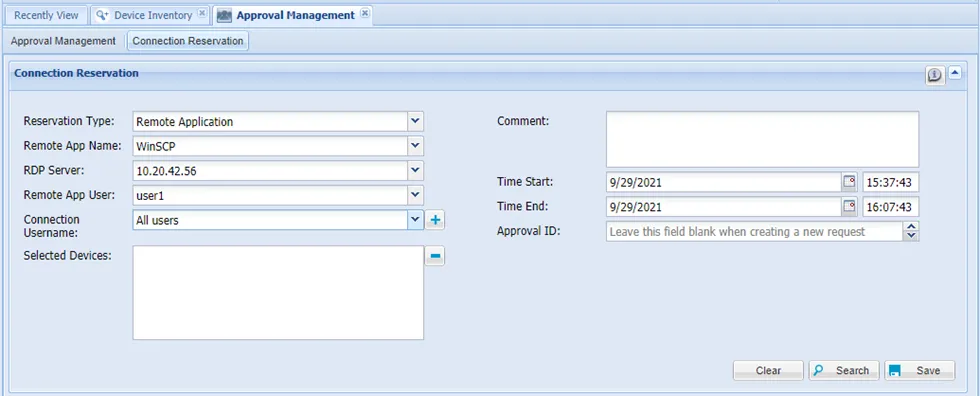
Task: Click the Time End date field
Action: [x=724, y=207]
